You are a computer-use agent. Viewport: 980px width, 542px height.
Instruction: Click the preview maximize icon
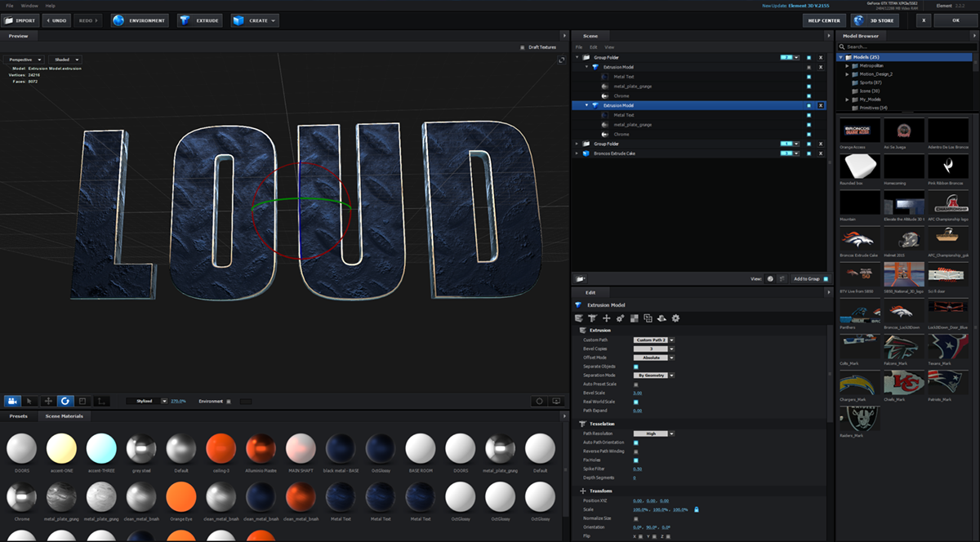tap(561, 60)
